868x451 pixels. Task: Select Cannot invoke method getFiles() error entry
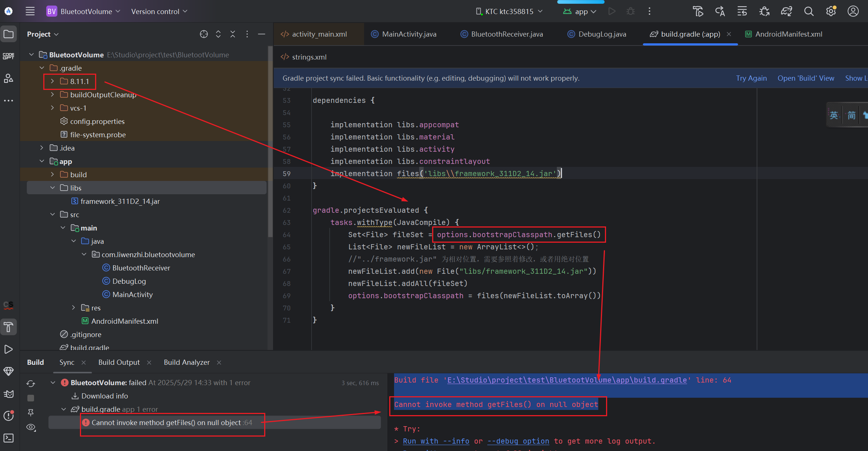[215, 423]
